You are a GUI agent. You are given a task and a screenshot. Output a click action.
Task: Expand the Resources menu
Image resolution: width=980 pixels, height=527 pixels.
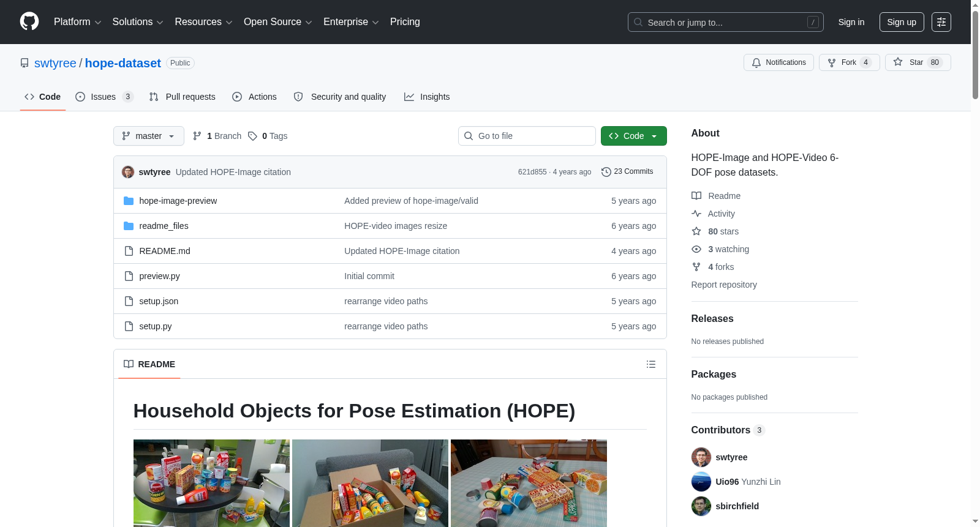203,22
